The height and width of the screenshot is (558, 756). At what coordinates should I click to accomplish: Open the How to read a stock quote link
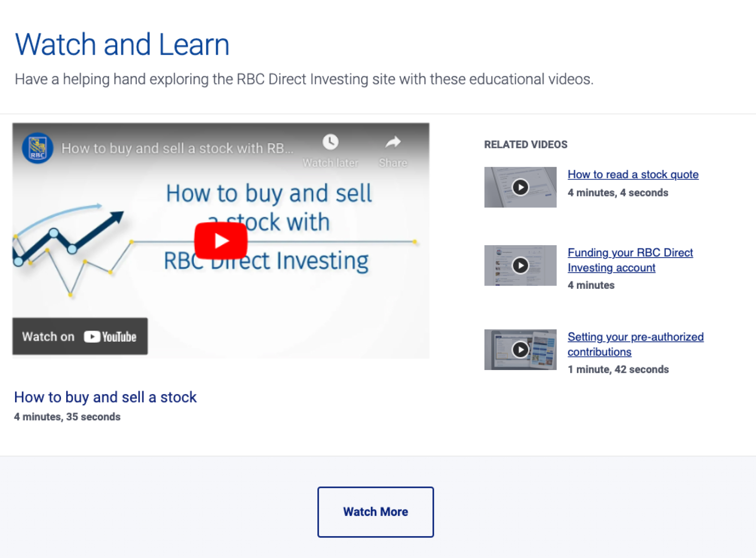click(x=633, y=175)
